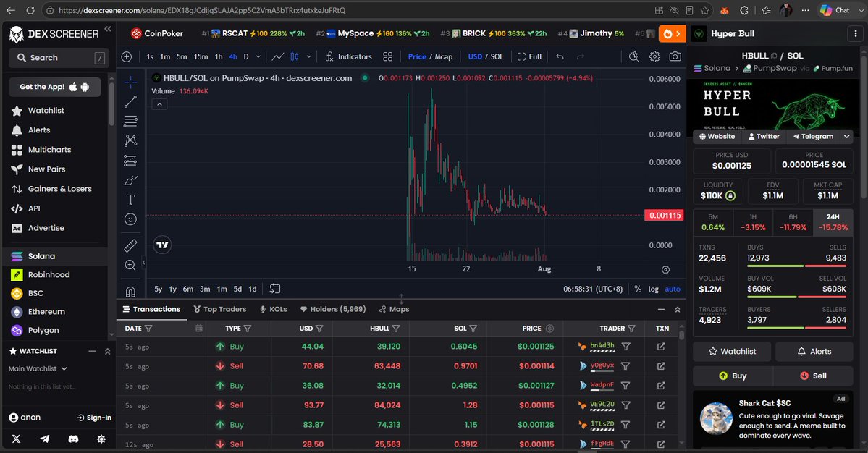Image resolution: width=868 pixels, height=453 pixels.
Task: Open the Top Traders tab
Action: click(x=220, y=309)
